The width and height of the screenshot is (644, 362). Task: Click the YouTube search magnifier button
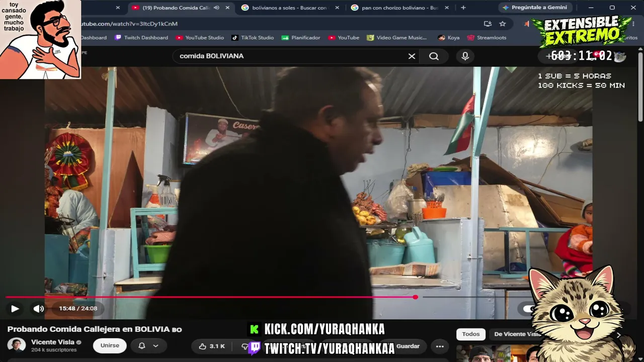[x=434, y=56]
